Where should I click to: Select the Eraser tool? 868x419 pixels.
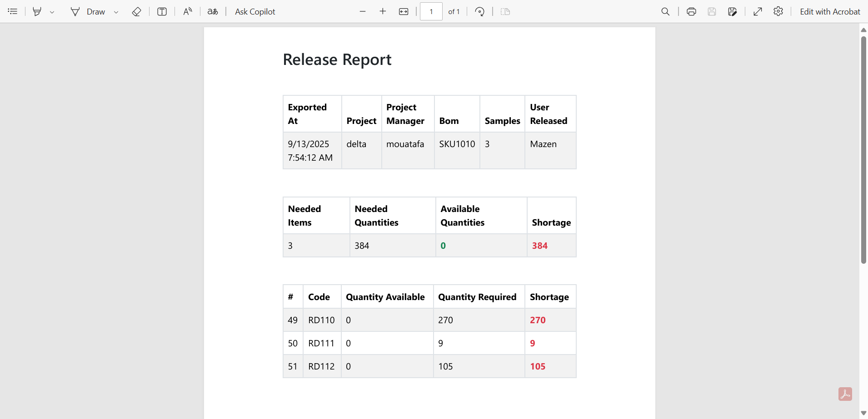tap(136, 11)
